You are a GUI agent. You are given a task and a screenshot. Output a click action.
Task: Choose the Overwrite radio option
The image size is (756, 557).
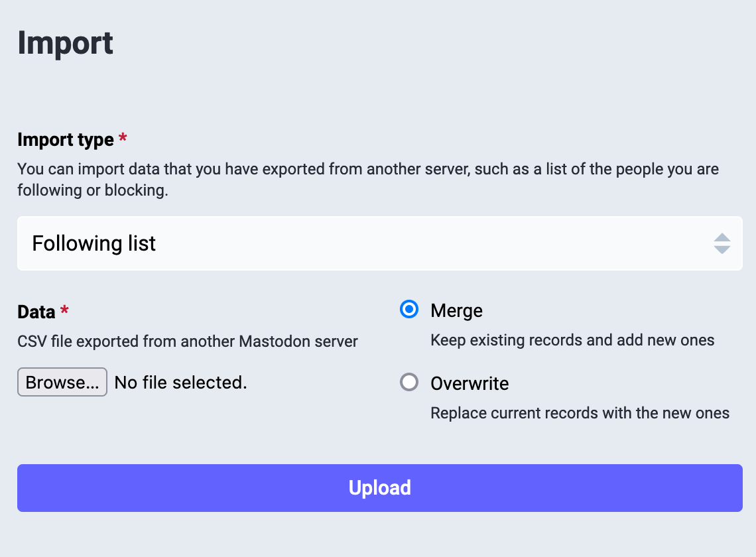[409, 382]
